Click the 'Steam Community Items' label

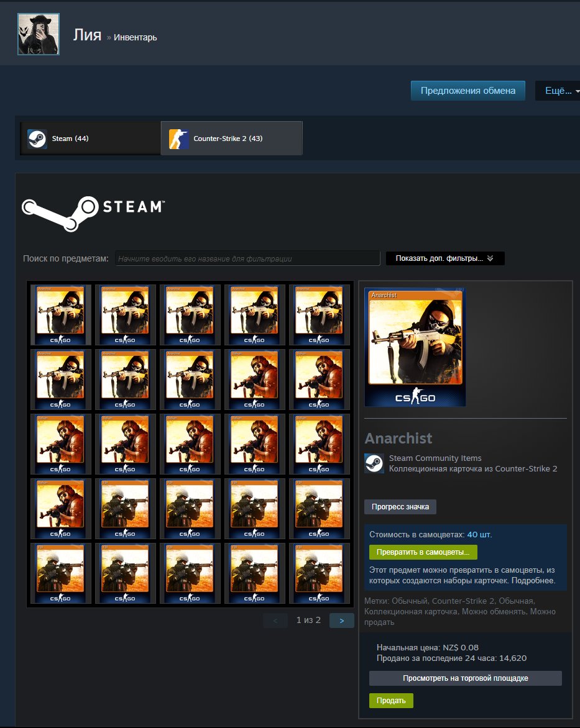pyautogui.click(x=435, y=458)
